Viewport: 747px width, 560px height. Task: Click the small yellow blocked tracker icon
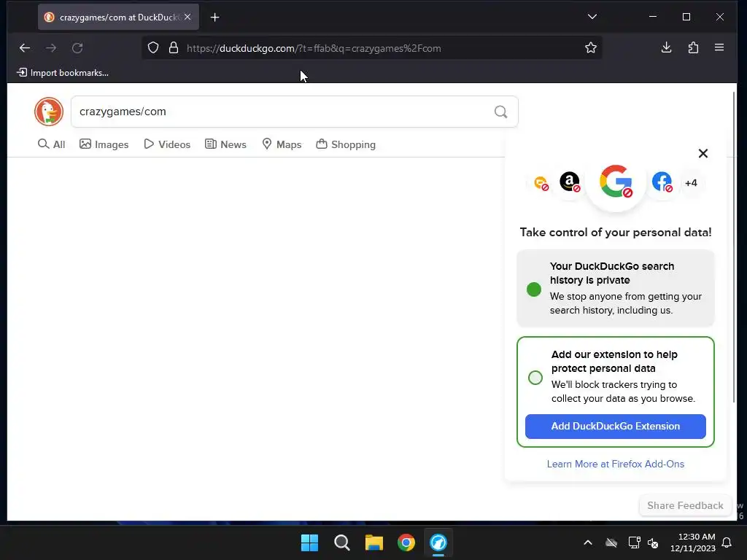point(541,183)
